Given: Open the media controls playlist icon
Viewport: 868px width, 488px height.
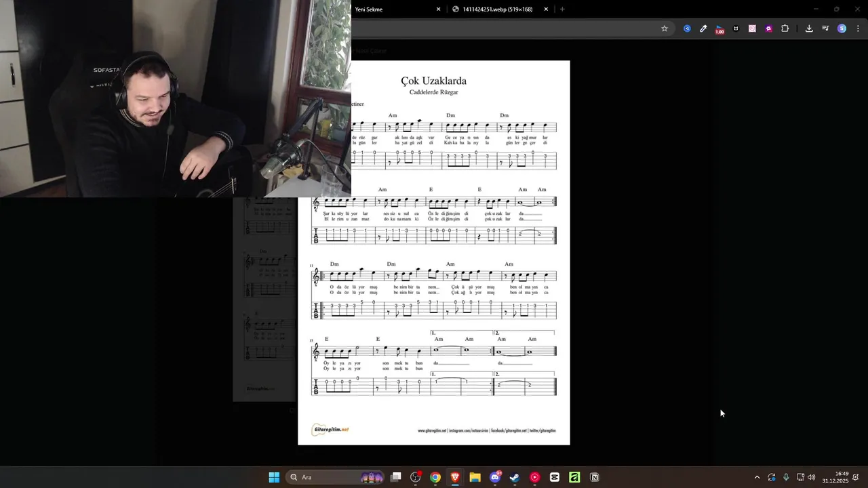Looking at the screenshot, I should pos(825,28).
